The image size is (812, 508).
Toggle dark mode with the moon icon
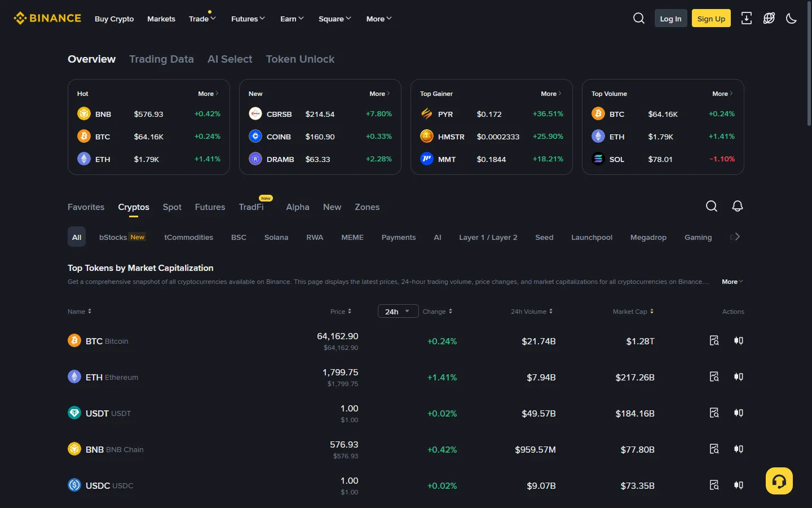791,19
